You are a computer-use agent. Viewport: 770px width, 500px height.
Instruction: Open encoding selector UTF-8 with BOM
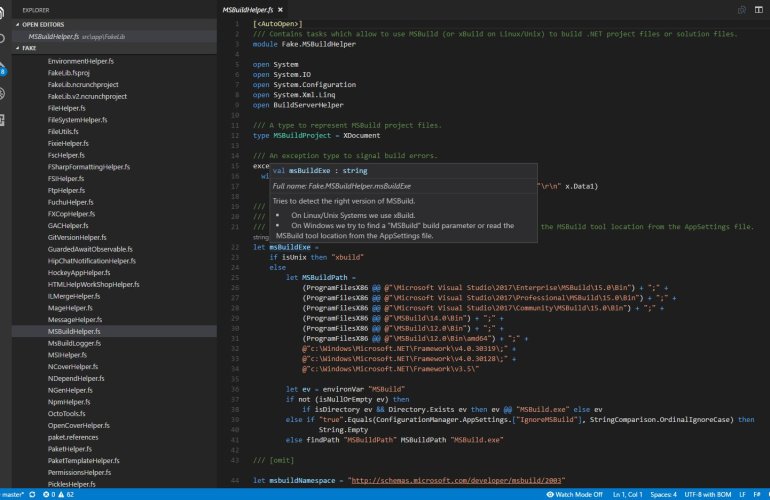(707, 494)
